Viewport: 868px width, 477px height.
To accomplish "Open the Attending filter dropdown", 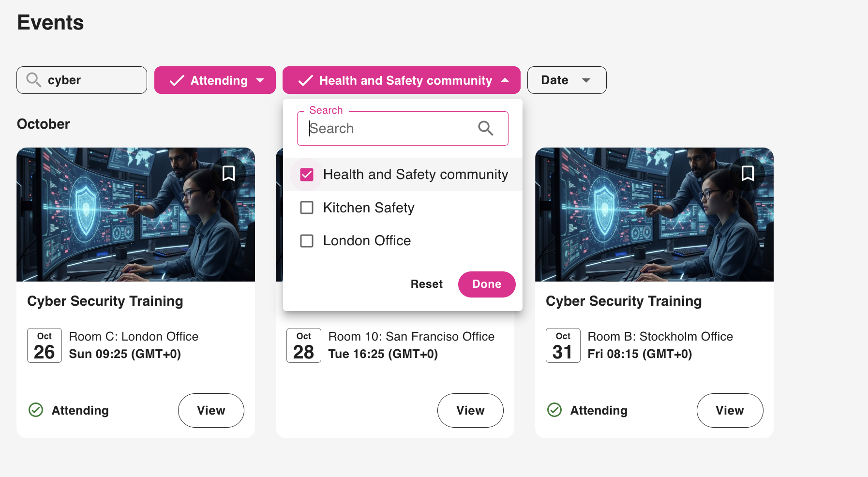I will pyautogui.click(x=215, y=80).
